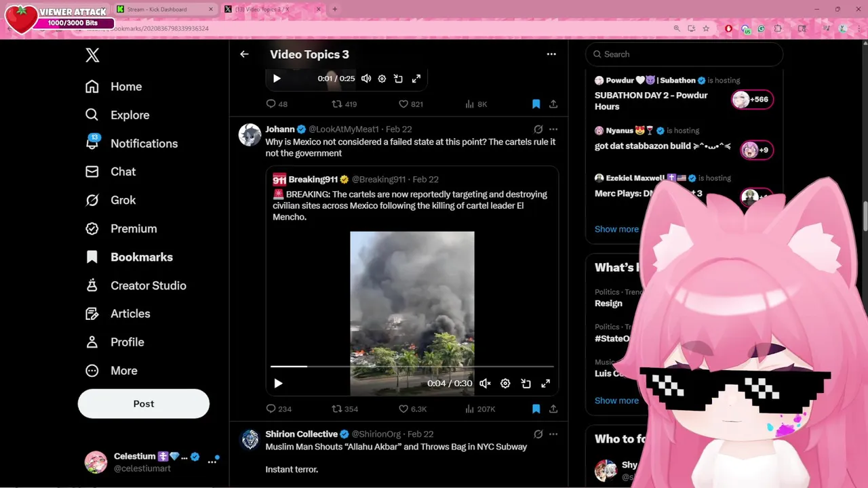Play the Breaking911 smoke video

[278, 384]
